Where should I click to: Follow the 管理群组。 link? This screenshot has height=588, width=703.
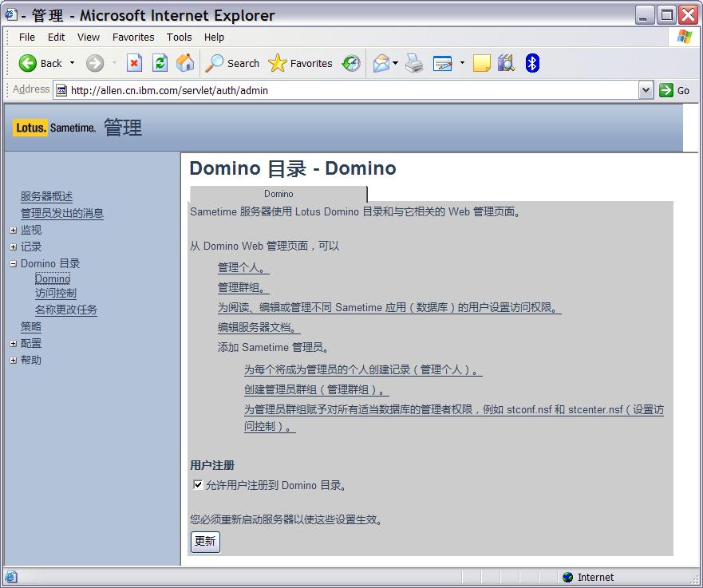click(x=243, y=288)
